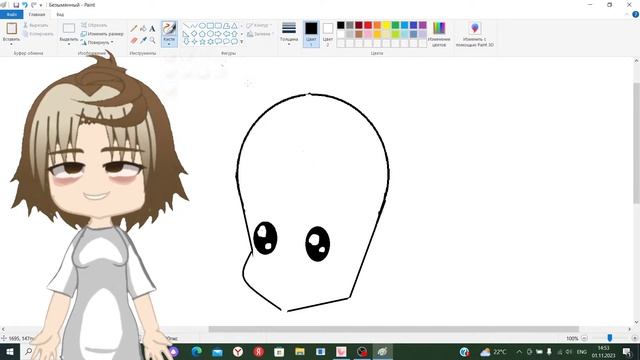640x360 pixels.
Task: Pick the right arrow shape
Action: click(x=218, y=33)
